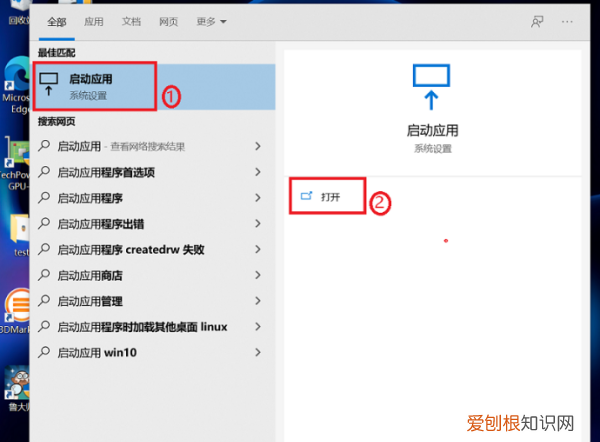600x442 pixels.
Task: Click search icon beside 启动应用商店
Action: point(44,275)
